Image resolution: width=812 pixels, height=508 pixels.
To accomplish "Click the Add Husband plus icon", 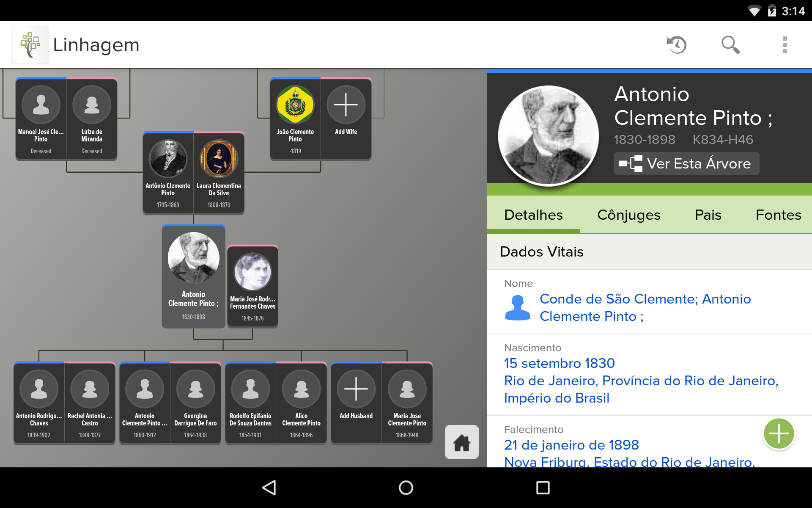I will click(x=356, y=389).
